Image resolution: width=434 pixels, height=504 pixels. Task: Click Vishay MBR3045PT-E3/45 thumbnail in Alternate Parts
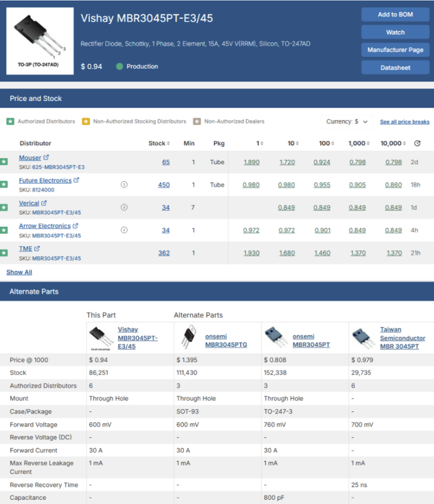pyautogui.click(x=101, y=338)
